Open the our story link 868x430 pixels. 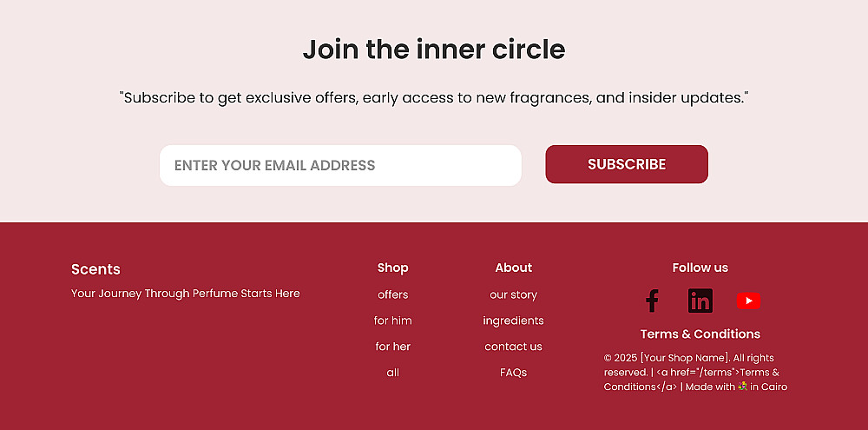(513, 294)
